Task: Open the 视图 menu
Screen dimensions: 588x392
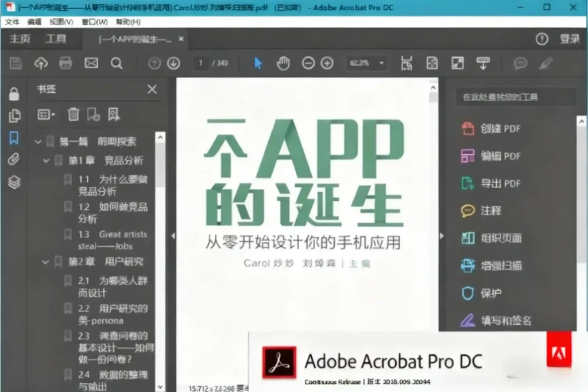Action: pos(60,22)
